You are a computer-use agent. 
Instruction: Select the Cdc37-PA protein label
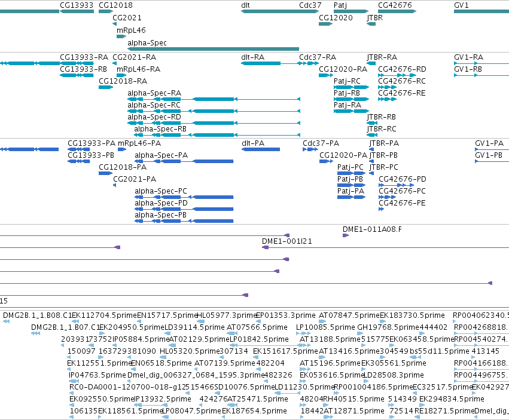tap(321, 143)
